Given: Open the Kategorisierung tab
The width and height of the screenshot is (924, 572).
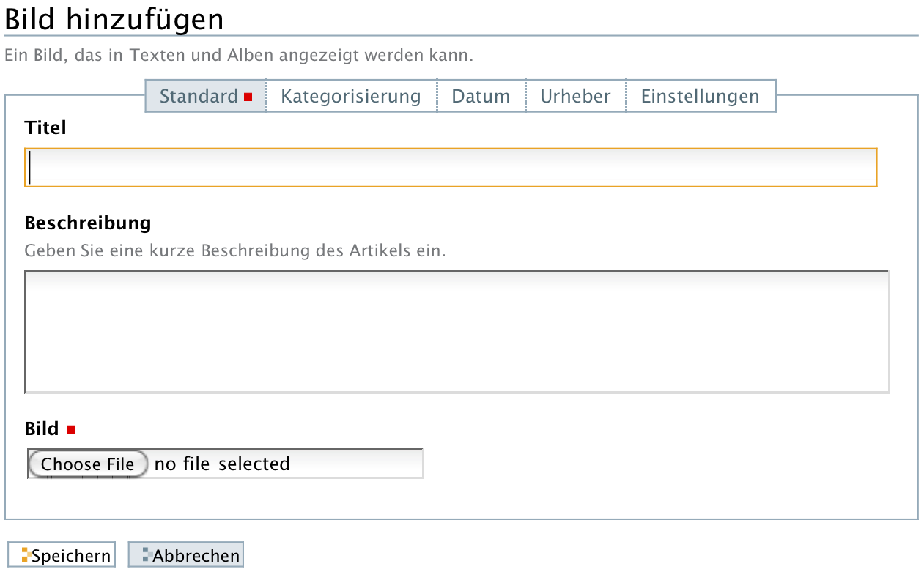Looking at the screenshot, I should coord(351,96).
